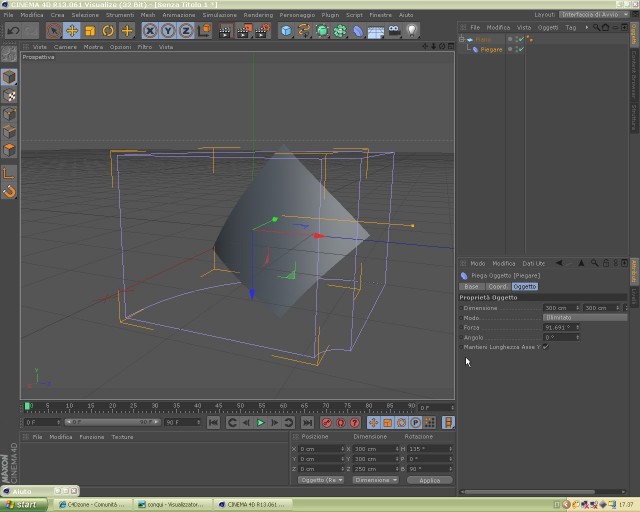Uncheck Mantieni Lunghezza Asse Y checkbox
Image resolution: width=640 pixels, height=512 pixels.
pos(546,347)
